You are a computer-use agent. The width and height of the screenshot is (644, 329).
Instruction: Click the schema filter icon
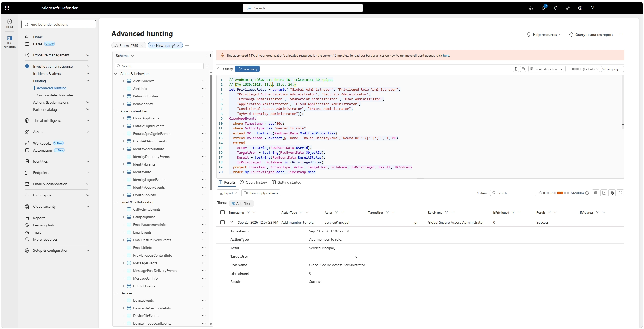coord(208,66)
